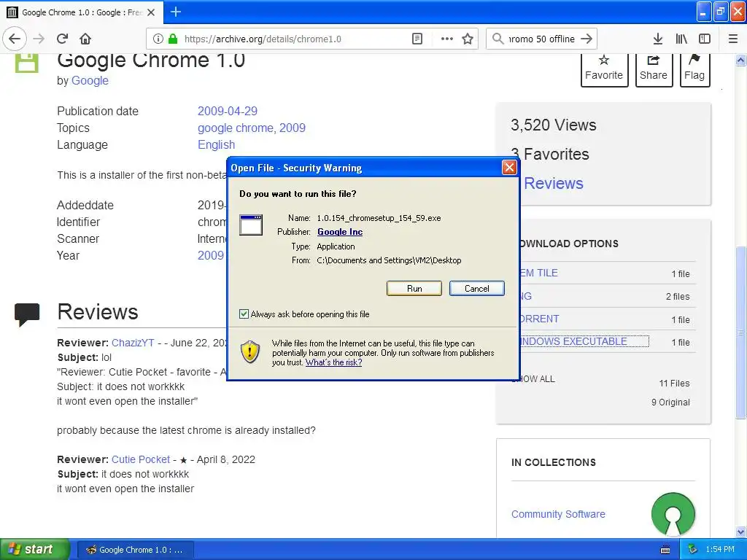The width and height of the screenshot is (747, 560).
Task: Click the search box with 'offline' text
Action: pos(542,39)
